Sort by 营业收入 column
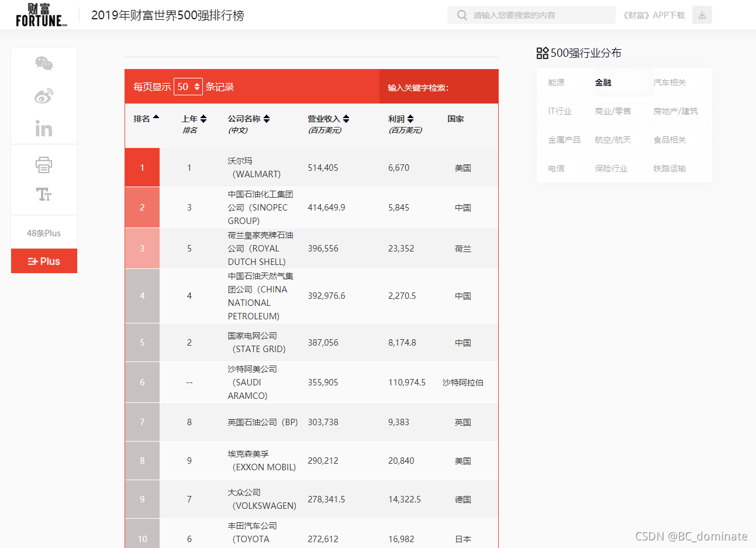Screen dimensions: 756x548 346,119
